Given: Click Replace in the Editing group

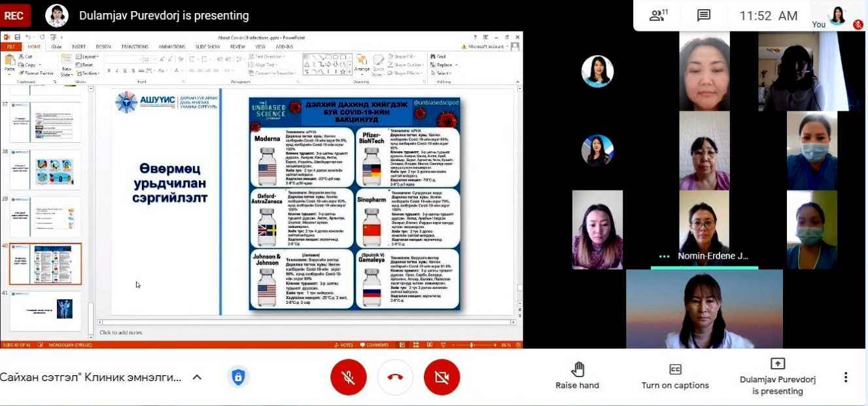Looking at the screenshot, I should point(443,65).
